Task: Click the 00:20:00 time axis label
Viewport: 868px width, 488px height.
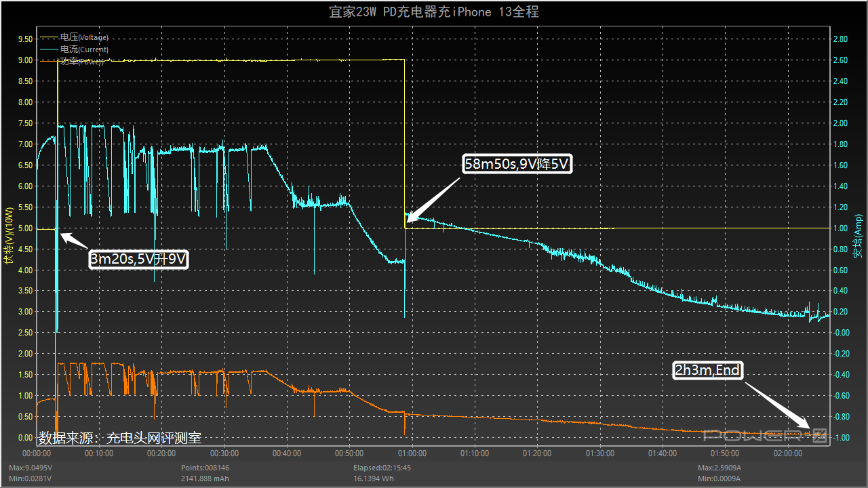Action: [x=161, y=453]
